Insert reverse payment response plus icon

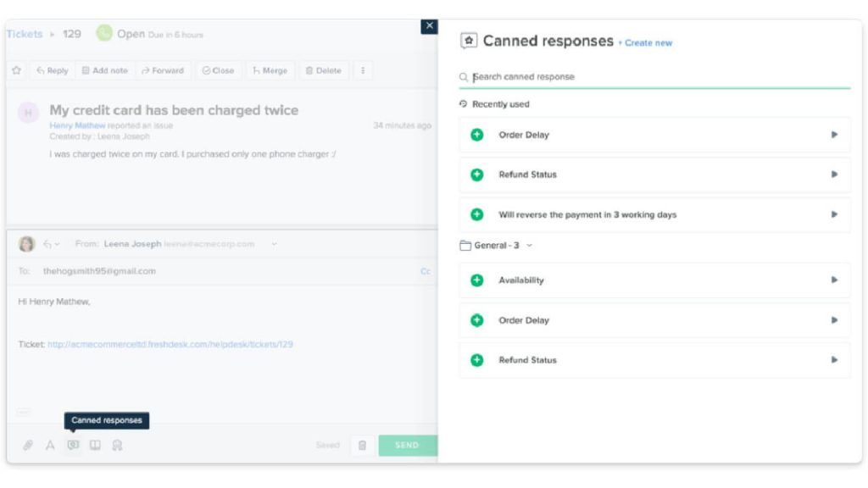coord(476,214)
